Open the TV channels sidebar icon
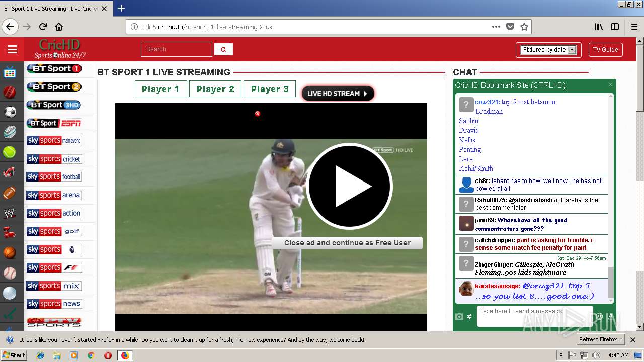The image size is (644, 362). coord(10,72)
